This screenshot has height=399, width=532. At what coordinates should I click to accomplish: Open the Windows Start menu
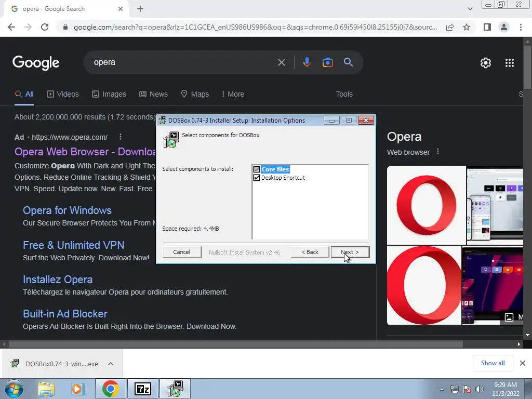click(x=14, y=389)
